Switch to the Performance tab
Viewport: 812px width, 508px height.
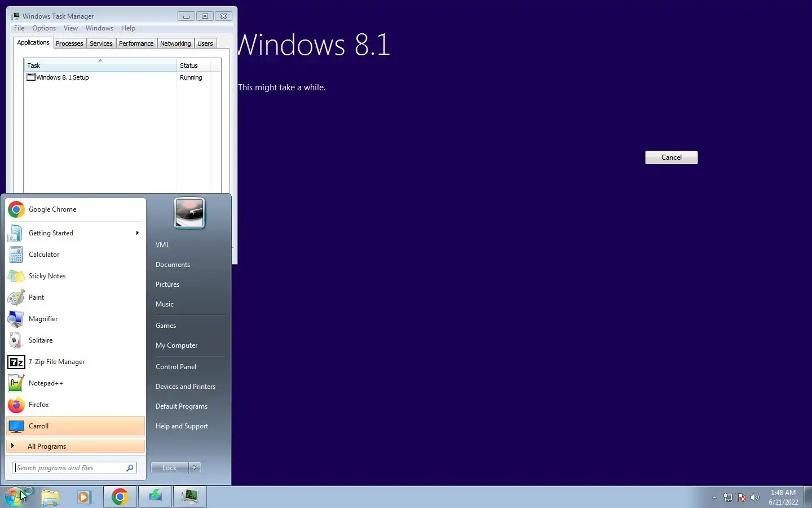[136, 43]
